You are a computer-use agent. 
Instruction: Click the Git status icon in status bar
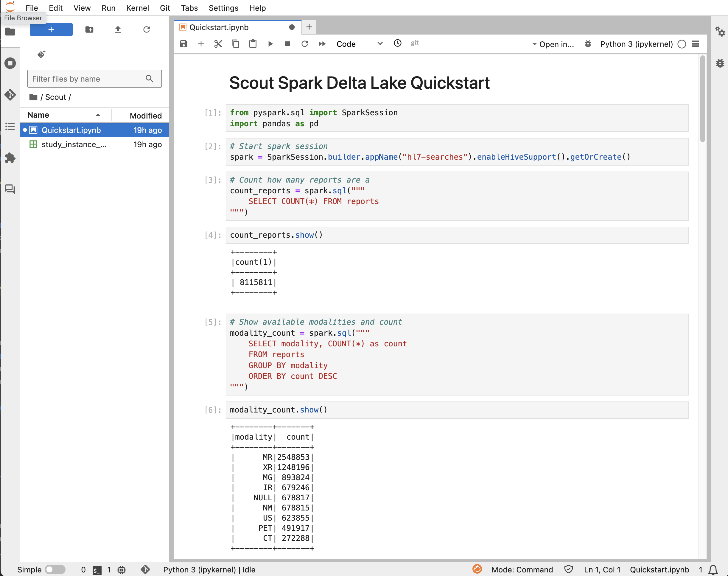click(x=145, y=569)
